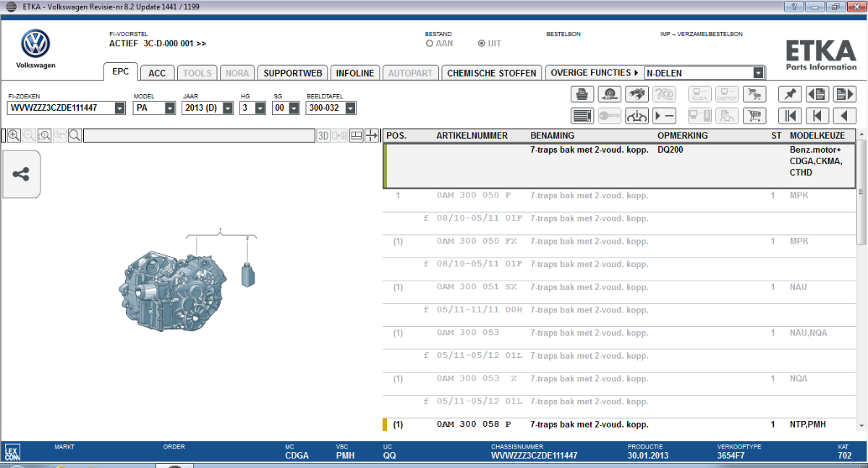Click the MODELKEUZE column header
Viewport: 868px width, 468px height.
click(x=817, y=135)
